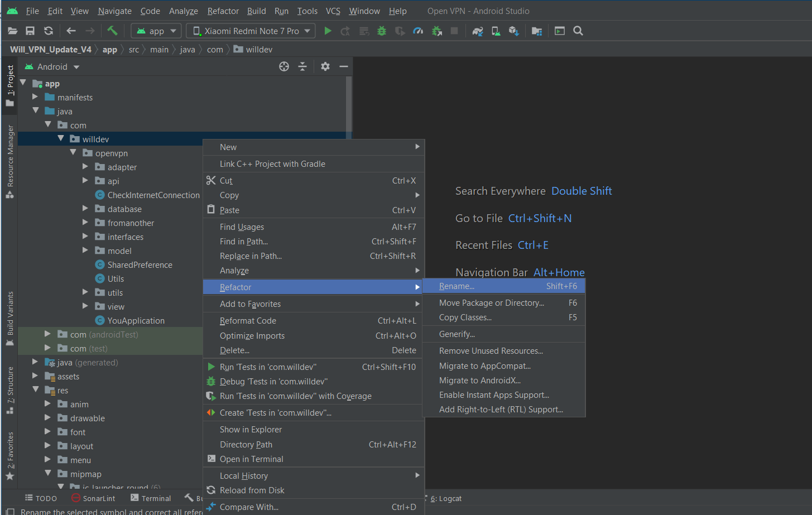Choose Optimize Imports from context menu
The image size is (812, 515).
(x=314, y=336)
